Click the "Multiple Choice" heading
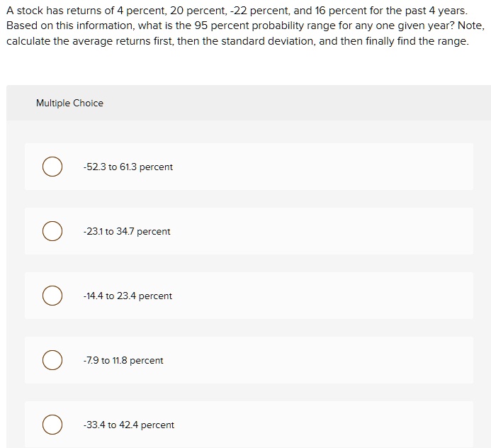This screenshot has height=448, width=491. tap(69, 103)
